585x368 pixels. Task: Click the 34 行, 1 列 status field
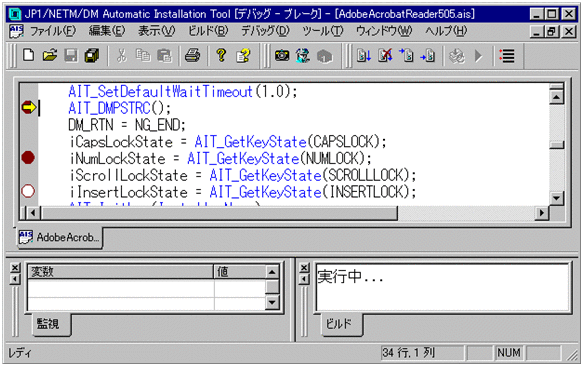[x=422, y=352]
